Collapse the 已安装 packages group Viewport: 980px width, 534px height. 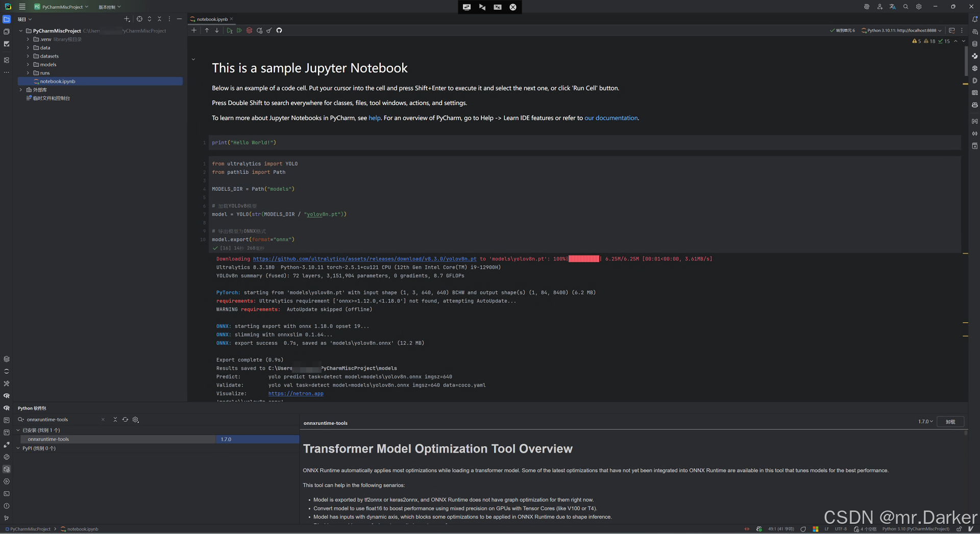pos(18,430)
